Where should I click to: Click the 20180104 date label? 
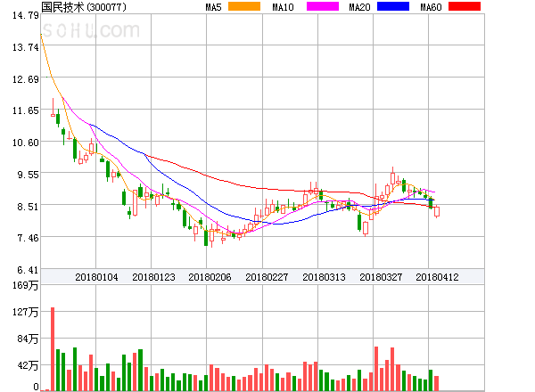[96, 277]
